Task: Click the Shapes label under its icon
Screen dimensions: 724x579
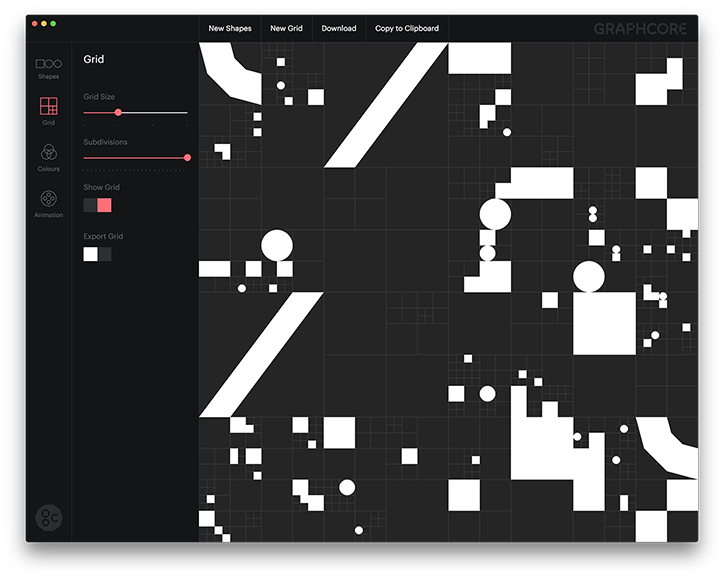Action: 48,77
